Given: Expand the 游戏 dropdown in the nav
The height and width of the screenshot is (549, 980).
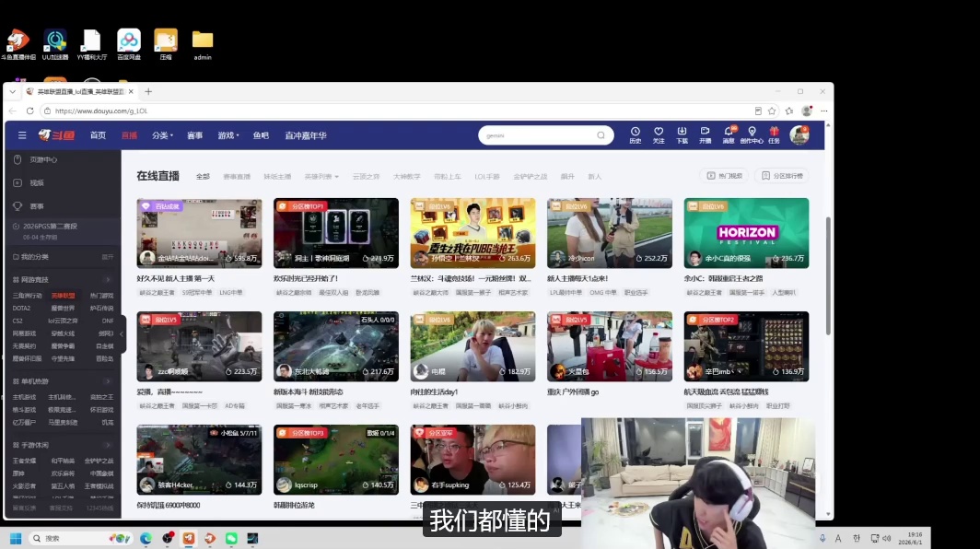Looking at the screenshot, I should [x=228, y=135].
